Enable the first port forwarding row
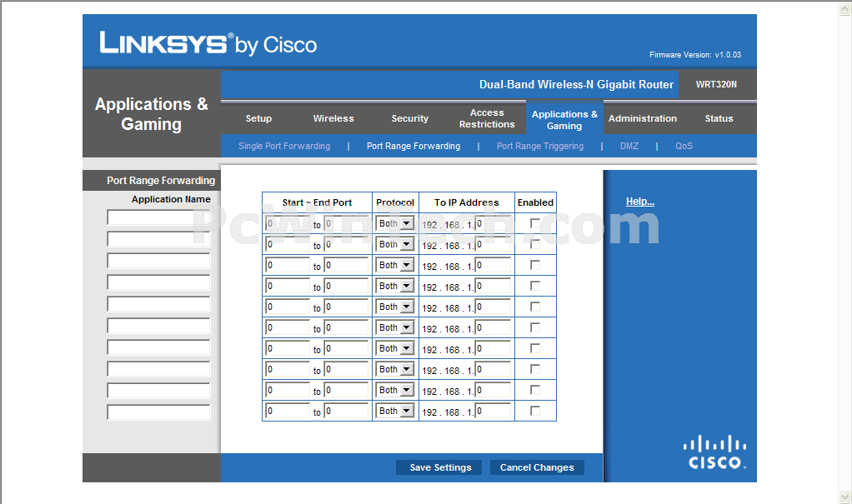Image resolution: width=852 pixels, height=504 pixels. pos(535,223)
